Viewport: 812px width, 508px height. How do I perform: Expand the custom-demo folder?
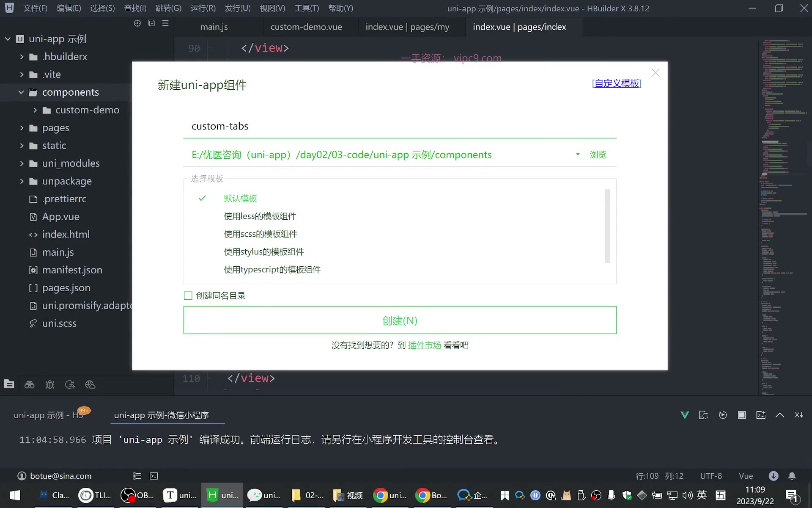pyautogui.click(x=35, y=110)
